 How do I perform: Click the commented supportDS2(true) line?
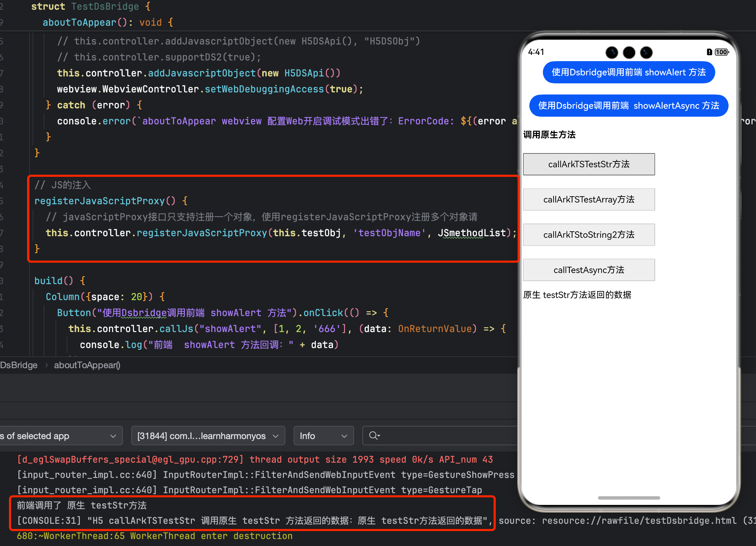(x=159, y=57)
